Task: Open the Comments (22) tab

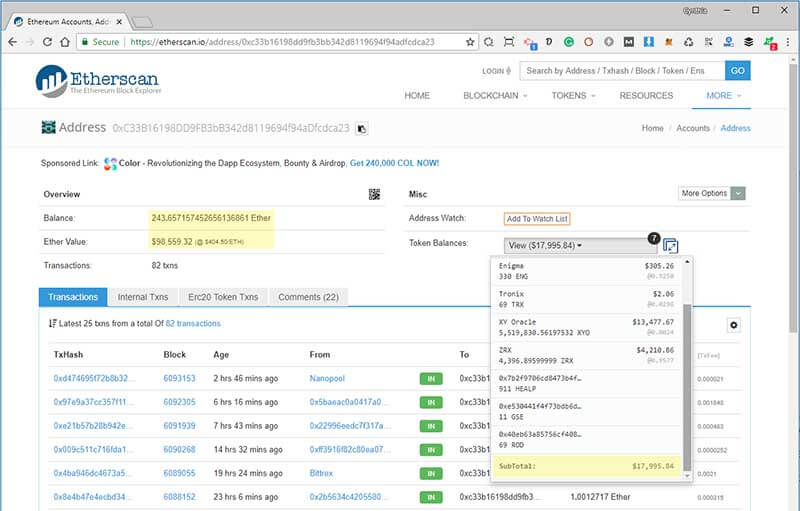Action: click(x=308, y=297)
